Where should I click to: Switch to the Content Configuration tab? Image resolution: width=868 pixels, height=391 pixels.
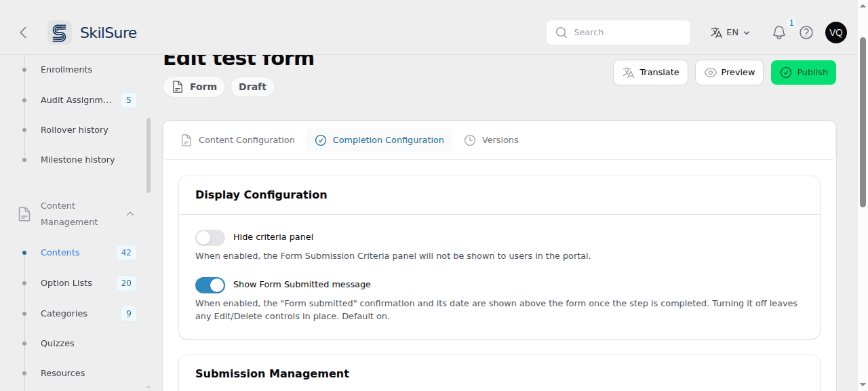pos(238,140)
